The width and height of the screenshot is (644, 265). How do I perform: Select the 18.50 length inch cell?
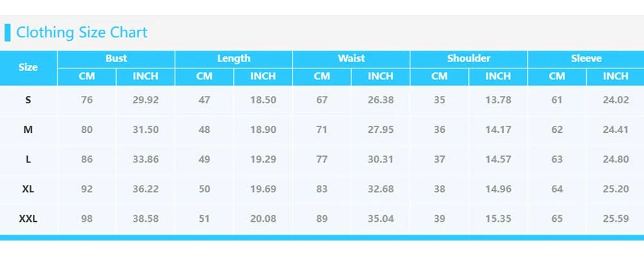(x=263, y=100)
